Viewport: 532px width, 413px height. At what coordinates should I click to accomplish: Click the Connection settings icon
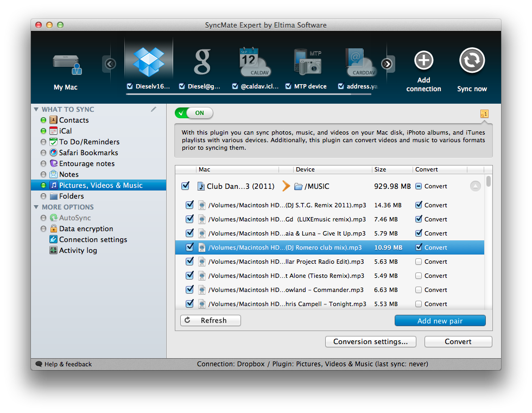click(x=53, y=239)
